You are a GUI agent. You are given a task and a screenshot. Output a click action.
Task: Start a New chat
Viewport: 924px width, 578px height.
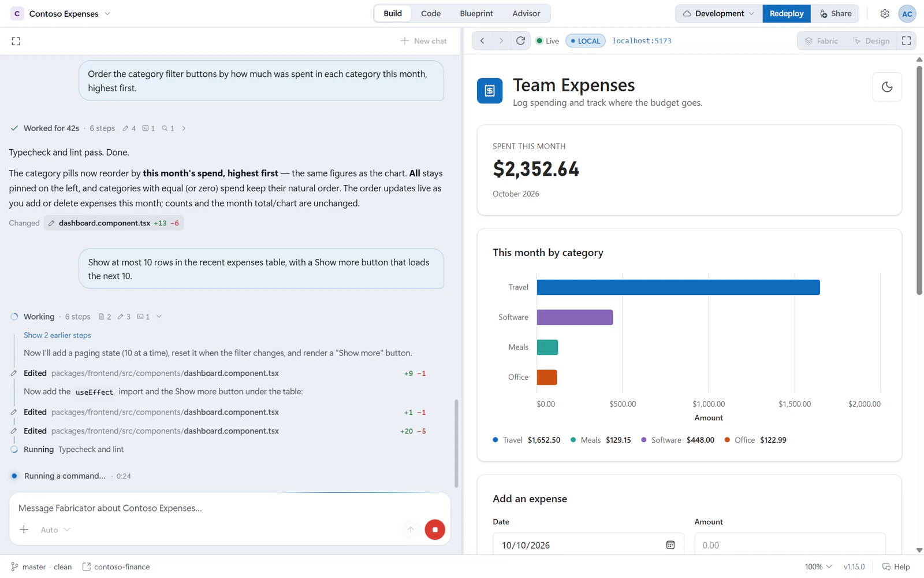(423, 41)
